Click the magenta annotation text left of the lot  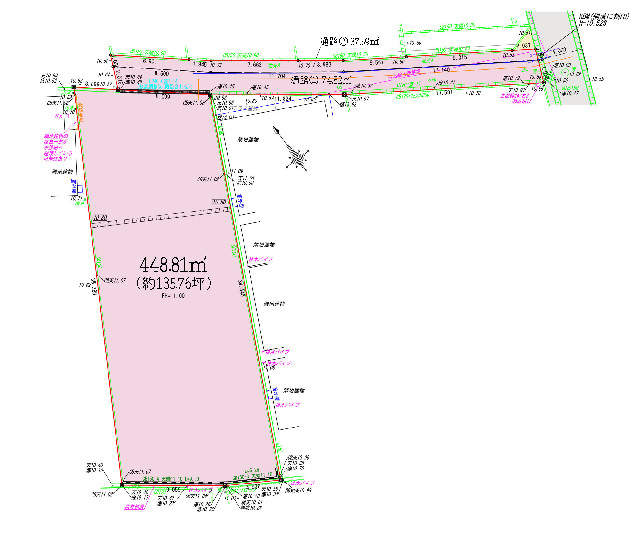(55, 152)
